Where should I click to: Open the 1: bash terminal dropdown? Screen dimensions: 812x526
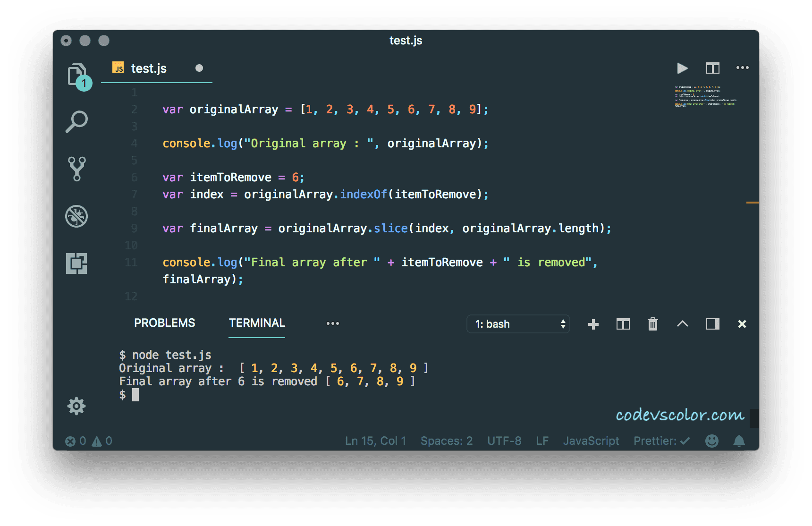tap(518, 324)
